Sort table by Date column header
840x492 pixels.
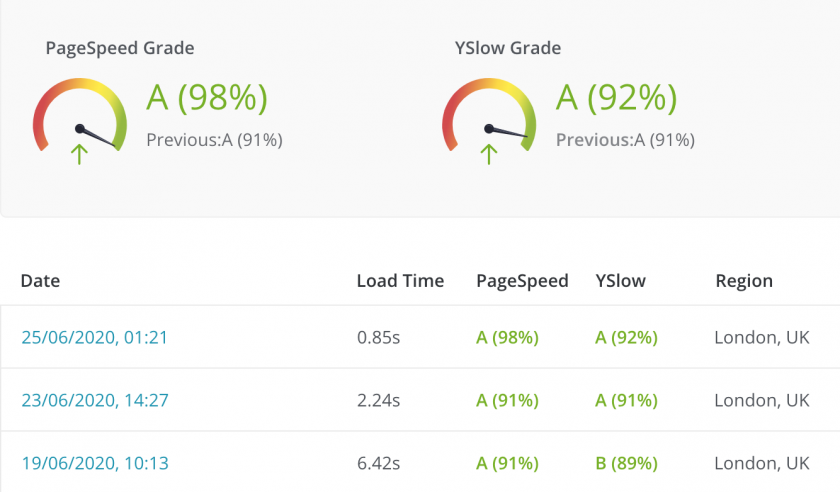click(x=40, y=281)
